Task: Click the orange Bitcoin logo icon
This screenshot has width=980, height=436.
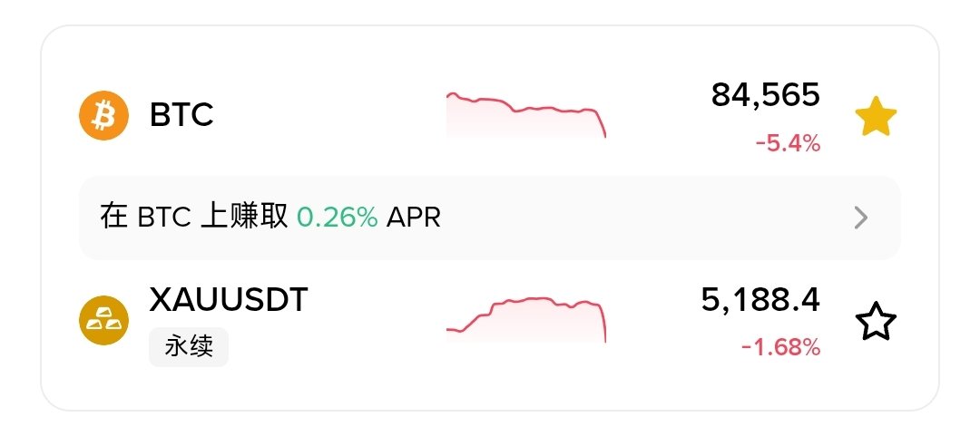Action: point(105,115)
